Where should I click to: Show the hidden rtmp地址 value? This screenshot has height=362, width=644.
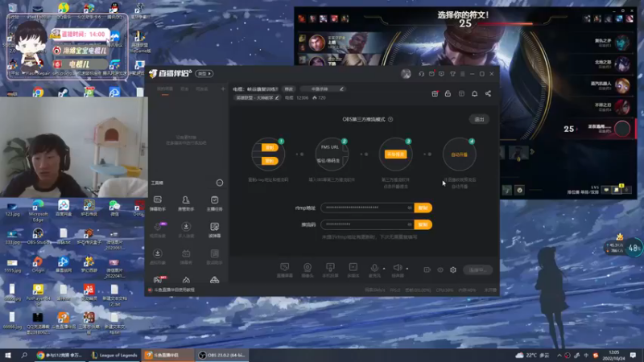[x=410, y=208]
